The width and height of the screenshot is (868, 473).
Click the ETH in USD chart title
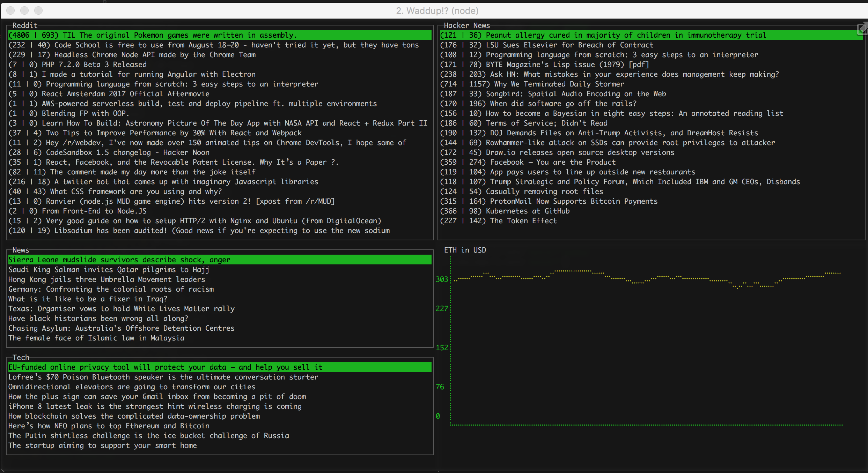[465, 250]
